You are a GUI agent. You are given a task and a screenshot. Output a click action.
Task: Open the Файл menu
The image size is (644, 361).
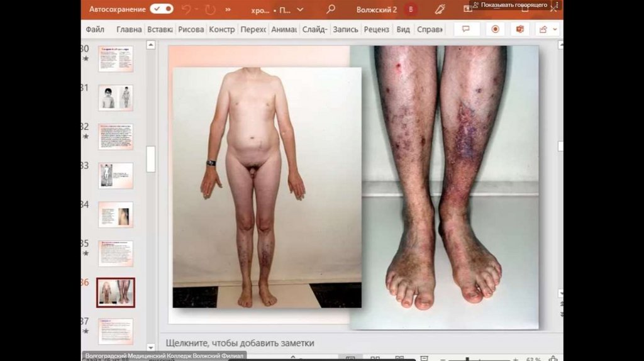coord(95,30)
